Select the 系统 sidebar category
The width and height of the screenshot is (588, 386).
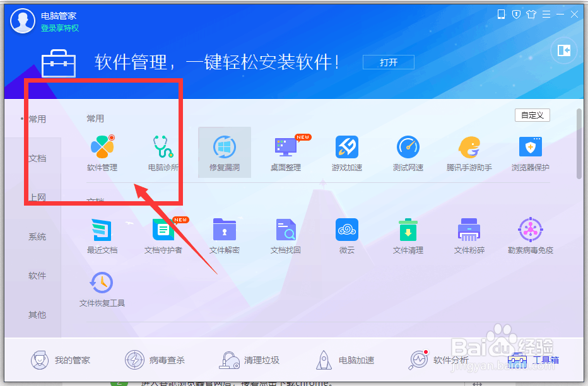pyautogui.click(x=37, y=237)
